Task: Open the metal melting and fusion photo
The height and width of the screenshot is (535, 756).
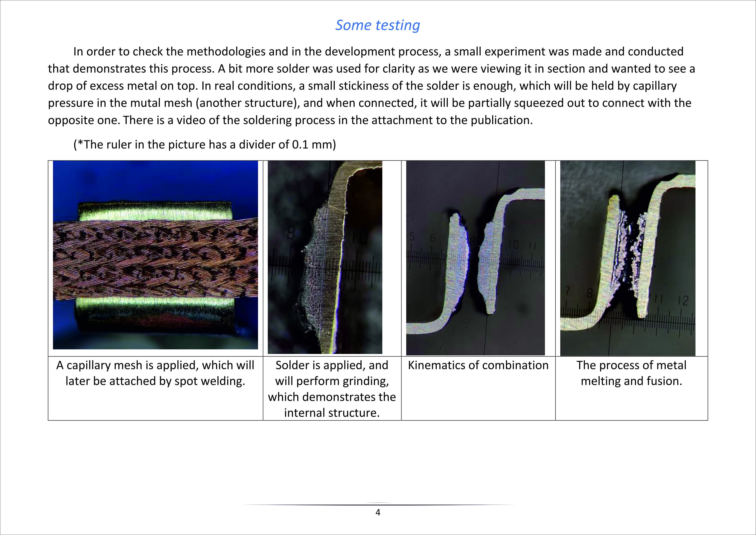Action: pos(628,258)
